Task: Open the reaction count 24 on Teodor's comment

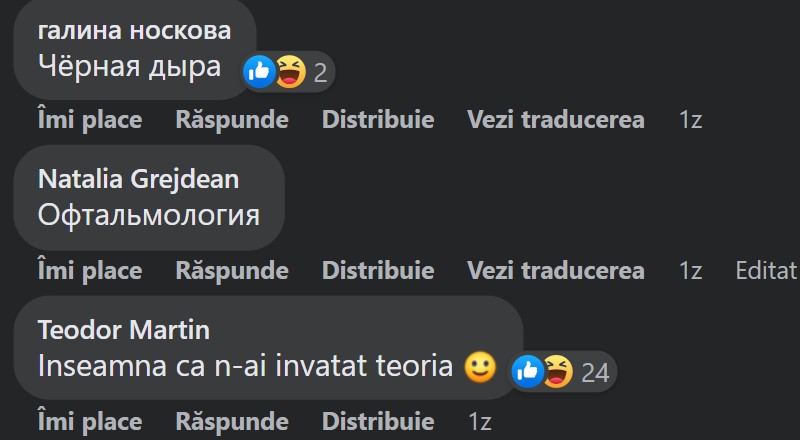Action: 595,373
